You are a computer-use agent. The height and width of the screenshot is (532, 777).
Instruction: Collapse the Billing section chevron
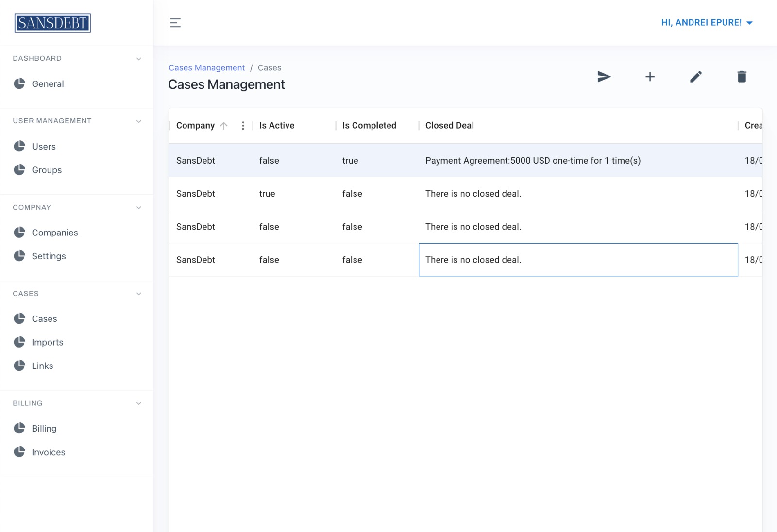point(139,403)
